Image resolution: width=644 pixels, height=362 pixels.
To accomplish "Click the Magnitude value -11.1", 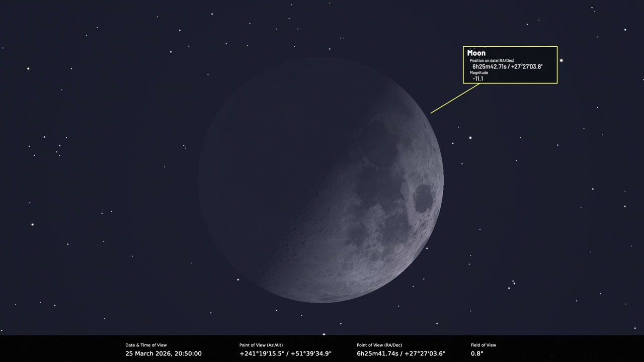I will [x=478, y=78].
